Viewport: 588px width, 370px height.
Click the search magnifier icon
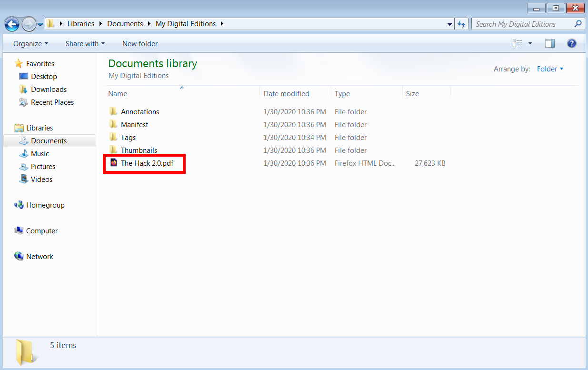pos(578,24)
